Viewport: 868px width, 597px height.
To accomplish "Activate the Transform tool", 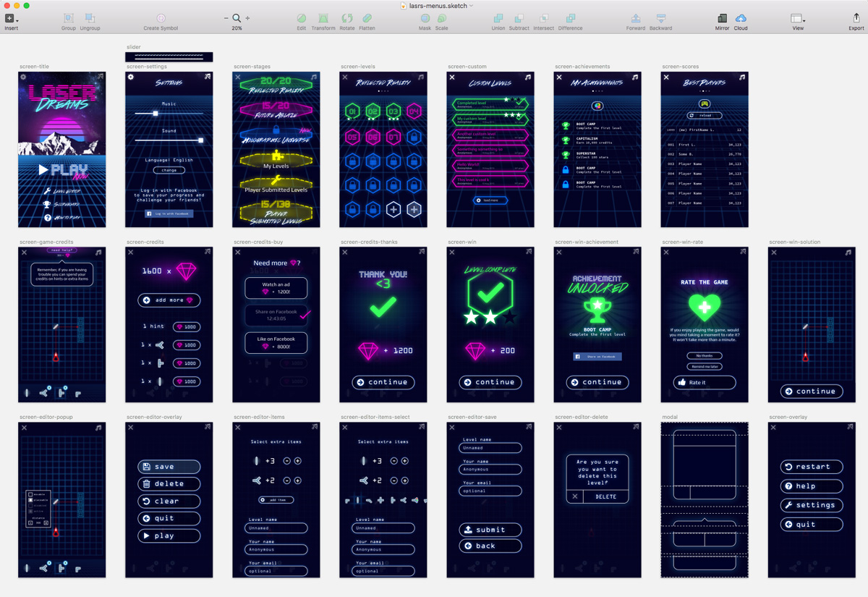I will [x=323, y=18].
